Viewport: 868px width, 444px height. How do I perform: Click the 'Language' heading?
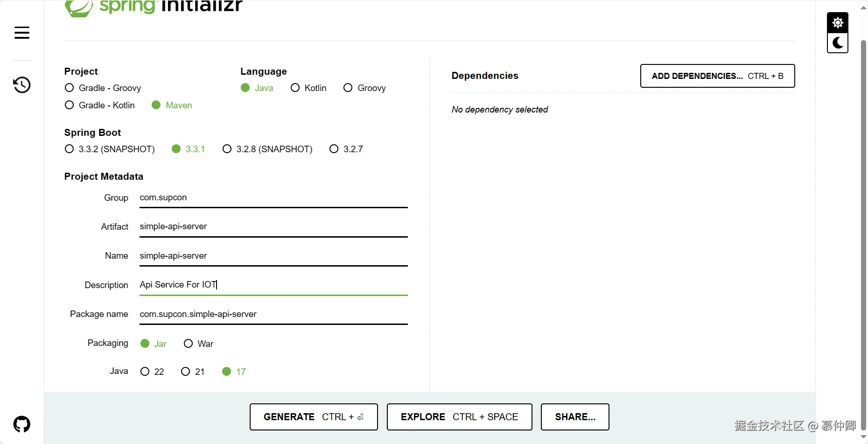(264, 71)
